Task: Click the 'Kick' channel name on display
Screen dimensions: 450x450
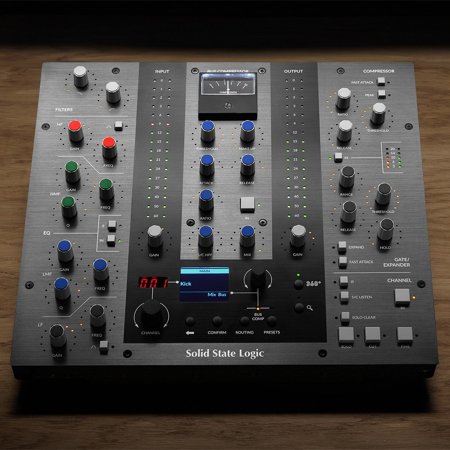Action: 186,284
